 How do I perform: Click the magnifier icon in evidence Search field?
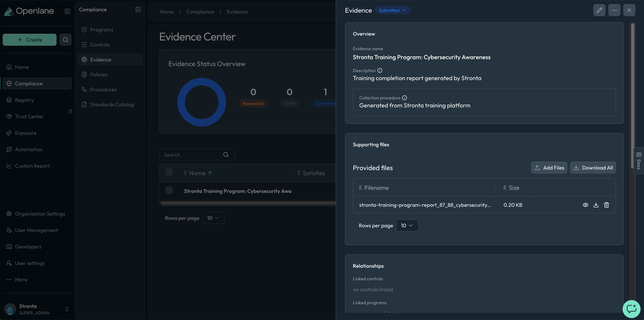click(x=226, y=155)
